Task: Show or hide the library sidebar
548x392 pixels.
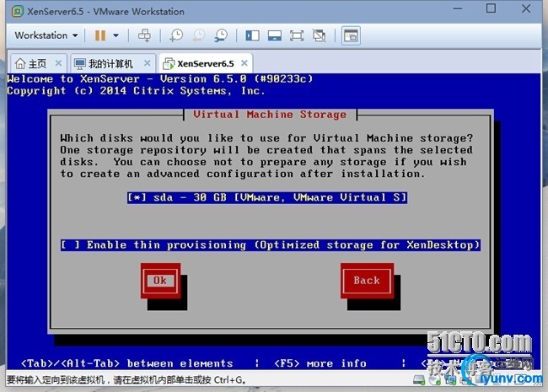Action: coord(252,35)
